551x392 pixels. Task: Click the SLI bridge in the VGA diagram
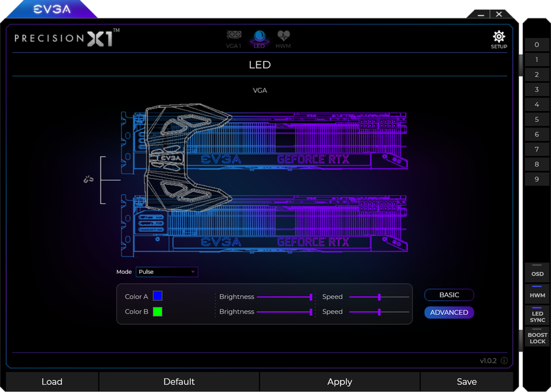point(188,157)
